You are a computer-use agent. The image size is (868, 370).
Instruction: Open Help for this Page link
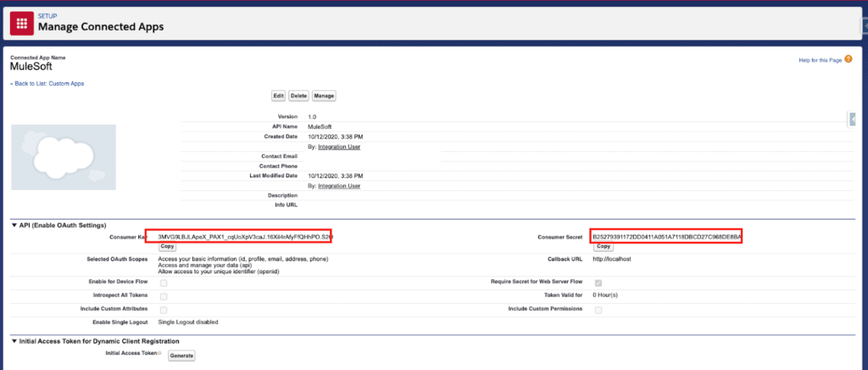pyautogui.click(x=821, y=59)
